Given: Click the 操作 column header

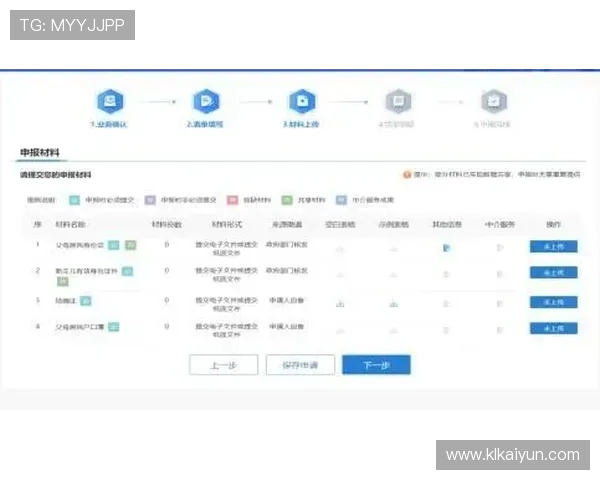Looking at the screenshot, I should 554,225.
